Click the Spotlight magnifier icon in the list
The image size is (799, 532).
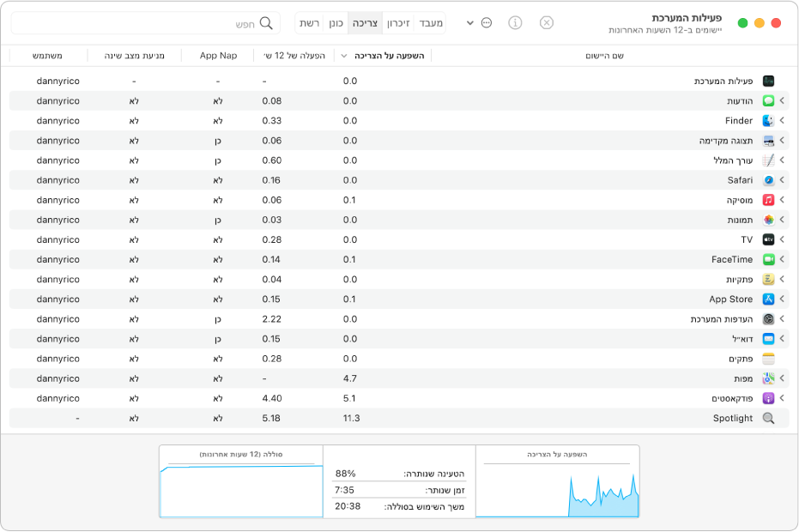coord(768,419)
